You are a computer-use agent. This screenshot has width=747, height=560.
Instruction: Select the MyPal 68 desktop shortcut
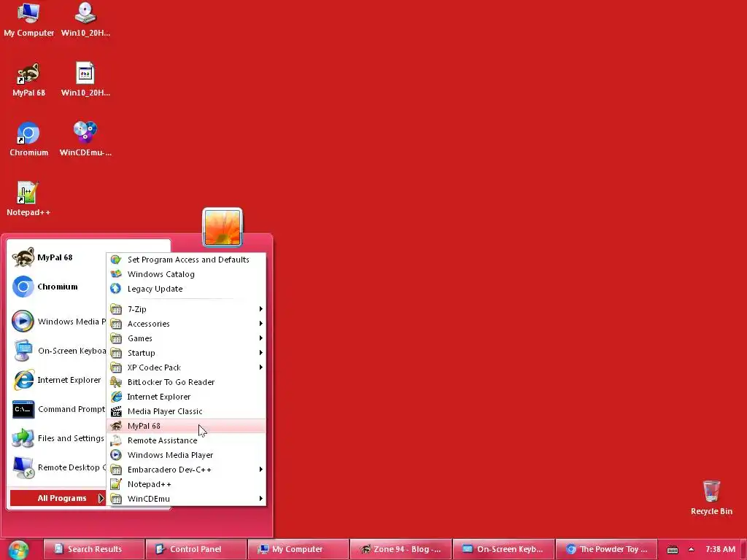point(28,79)
